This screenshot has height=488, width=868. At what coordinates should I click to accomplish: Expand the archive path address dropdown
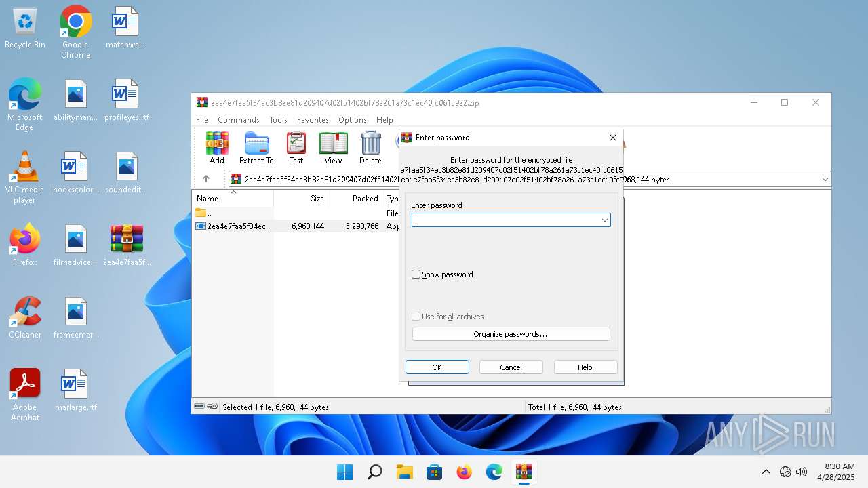[x=825, y=180]
